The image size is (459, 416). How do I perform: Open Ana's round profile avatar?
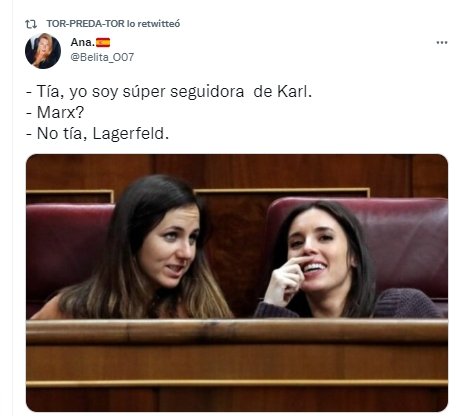click(x=43, y=51)
